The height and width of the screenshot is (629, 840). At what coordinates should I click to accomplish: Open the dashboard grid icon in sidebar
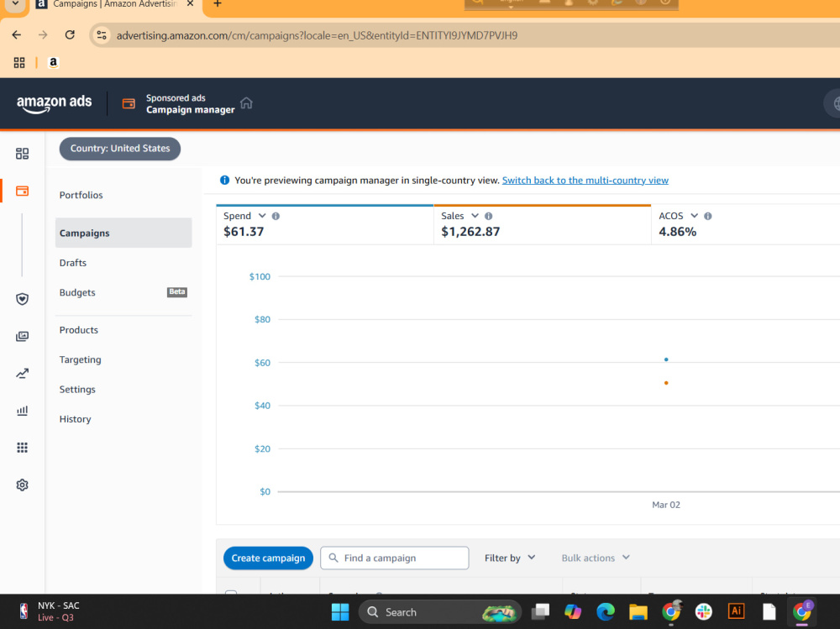coord(22,154)
